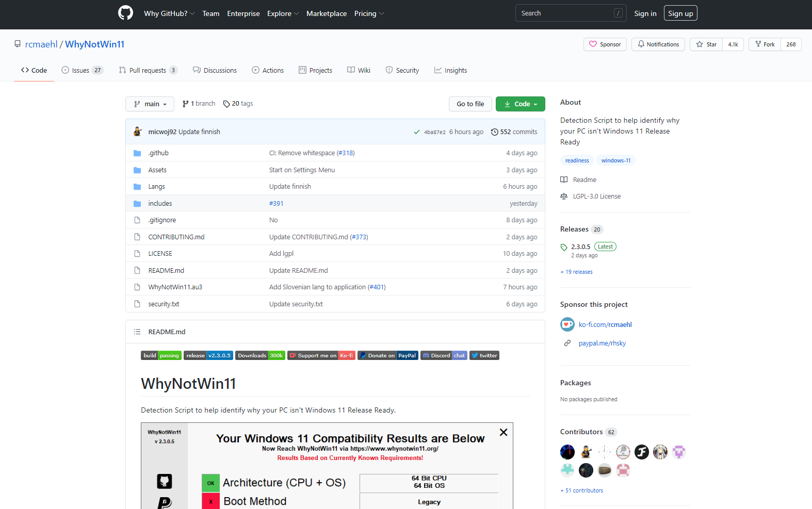Click the Ko-fi heart icon in sponsor section
812x509 pixels.
pos(567,324)
